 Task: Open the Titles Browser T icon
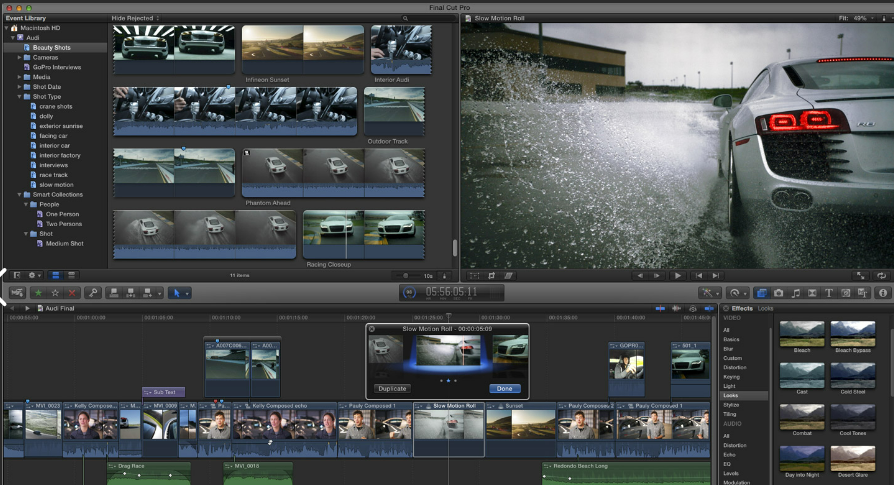[829, 293]
